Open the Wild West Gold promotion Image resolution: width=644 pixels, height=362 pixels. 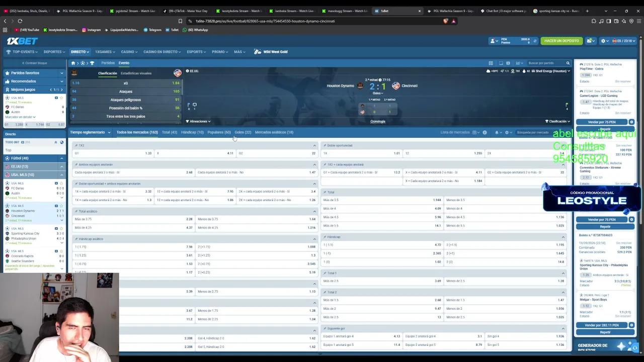pyautogui.click(x=271, y=52)
